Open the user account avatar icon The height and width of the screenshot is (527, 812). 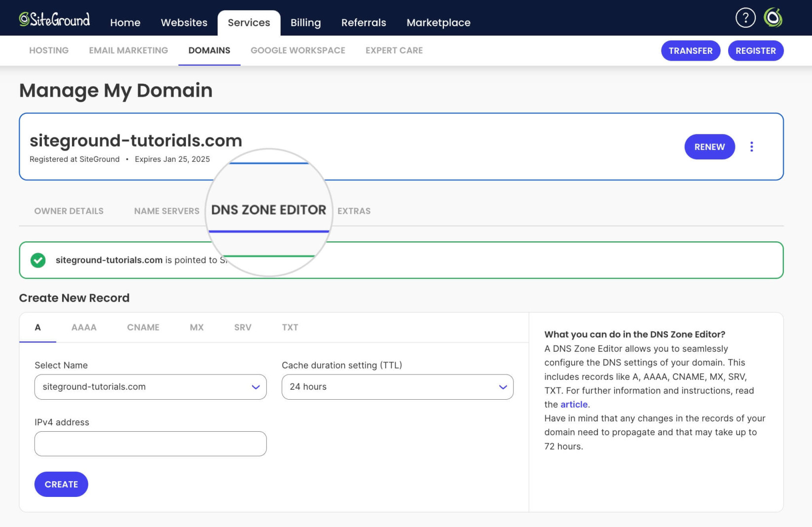click(x=773, y=18)
